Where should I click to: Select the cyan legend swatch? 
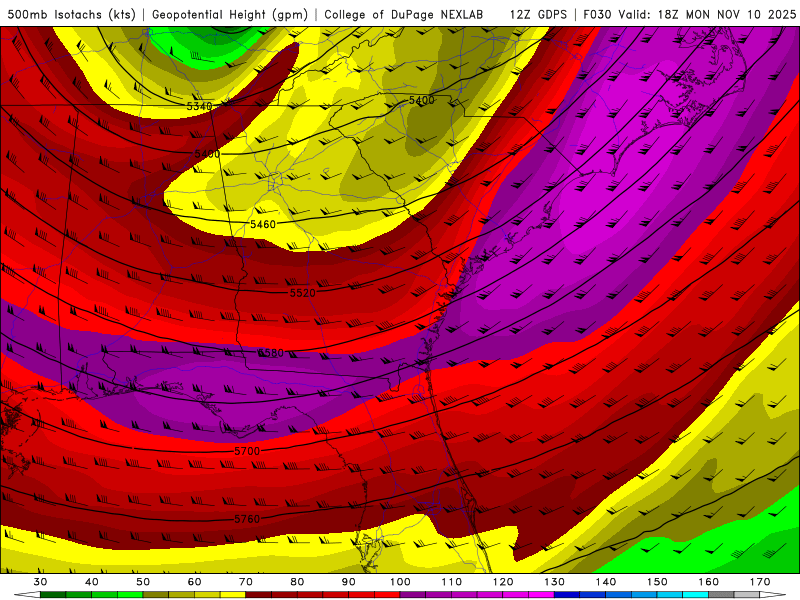[x=695, y=595]
